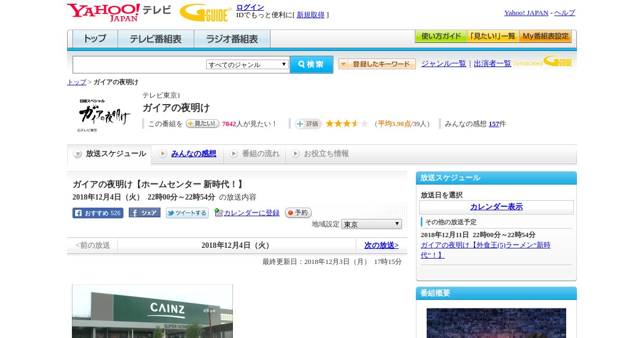
Task: Click the G-GUIDE logo in header
Action: [x=206, y=12]
